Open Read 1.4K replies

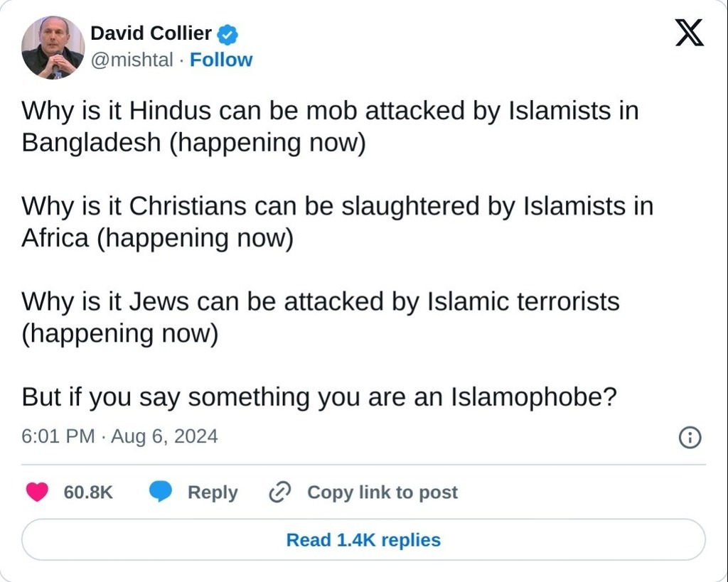click(x=363, y=540)
